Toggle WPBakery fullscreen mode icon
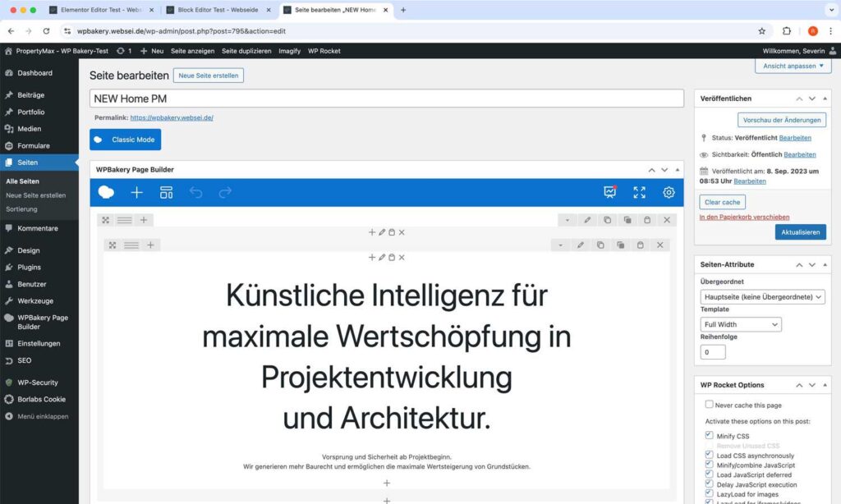The height and width of the screenshot is (504, 841). point(639,192)
